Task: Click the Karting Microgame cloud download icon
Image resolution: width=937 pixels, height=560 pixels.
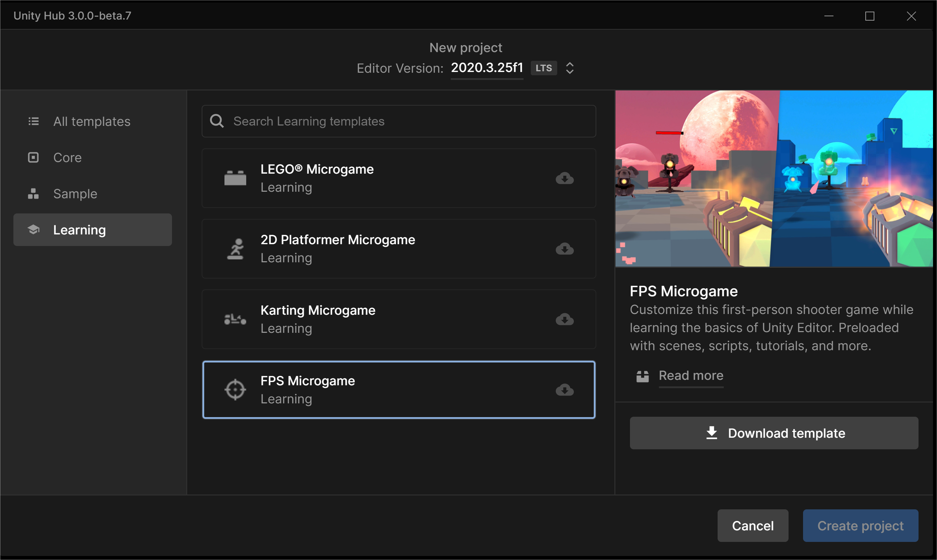Action: (564, 319)
